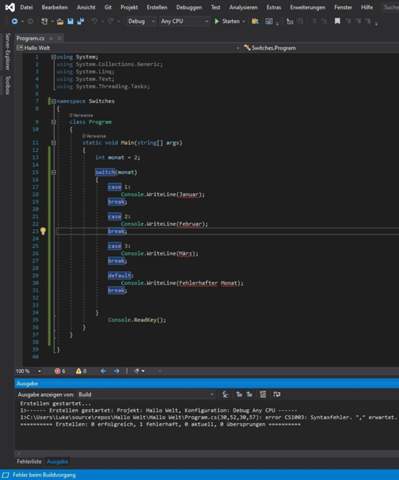Open the Debug configuration dropdown
Image resolution: width=399 pixels, height=480 pixels.
(141, 21)
